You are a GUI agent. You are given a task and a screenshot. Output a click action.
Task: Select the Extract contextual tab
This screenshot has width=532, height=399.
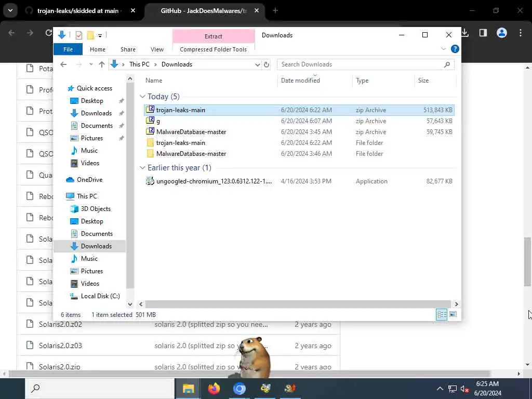pyautogui.click(x=214, y=36)
